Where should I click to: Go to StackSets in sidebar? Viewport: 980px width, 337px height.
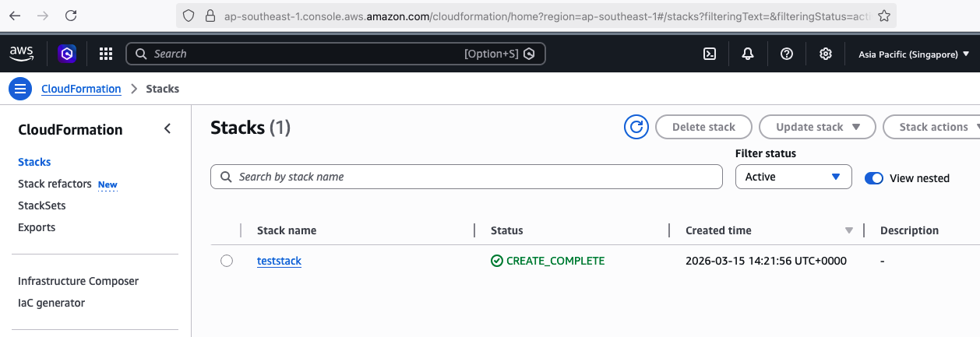[x=42, y=205]
